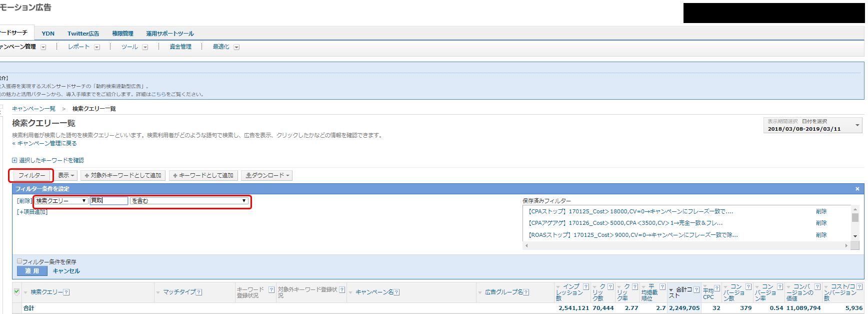Sort by 合計コスト column arrow
This screenshot has height=314, width=868.
click(x=671, y=290)
